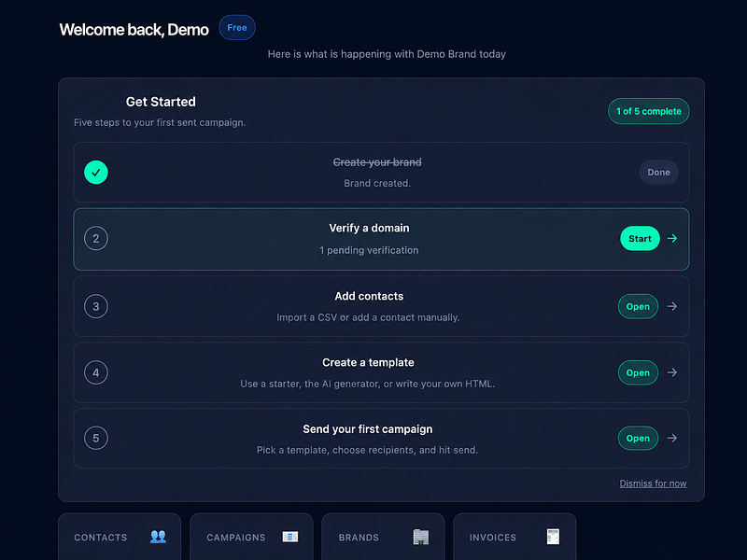Screen dimensions: 747x560
Task: Start the Verify a domain step
Action: [640, 239]
